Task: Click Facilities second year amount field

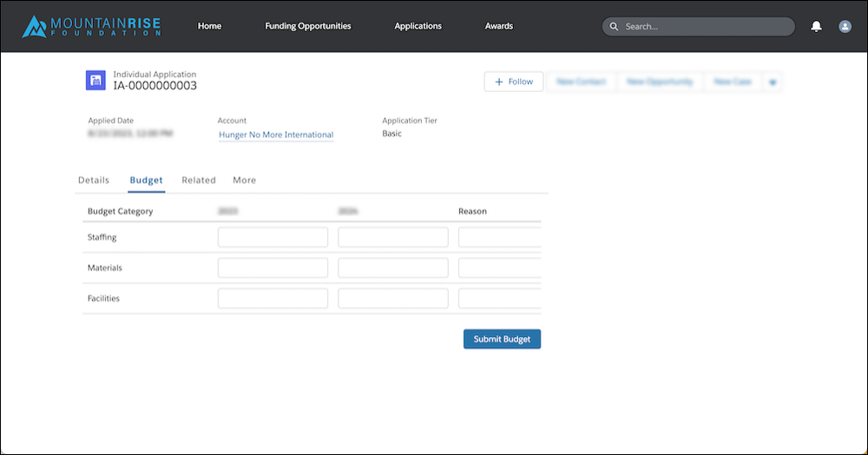Action: (393, 299)
